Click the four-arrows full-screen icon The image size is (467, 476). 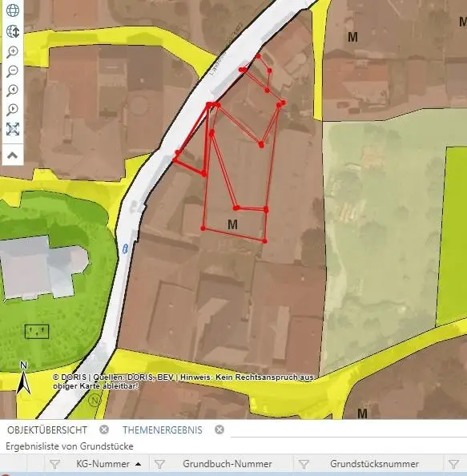pyautogui.click(x=13, y=129)
